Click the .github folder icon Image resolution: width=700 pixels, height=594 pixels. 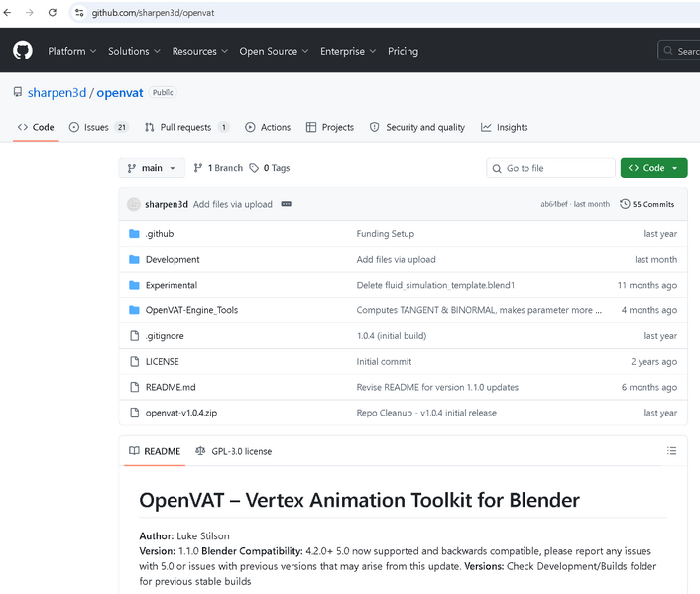134,234
